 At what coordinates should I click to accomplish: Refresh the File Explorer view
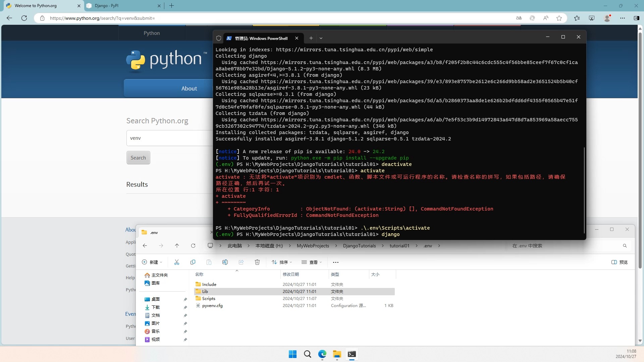(x=193, y=246)
